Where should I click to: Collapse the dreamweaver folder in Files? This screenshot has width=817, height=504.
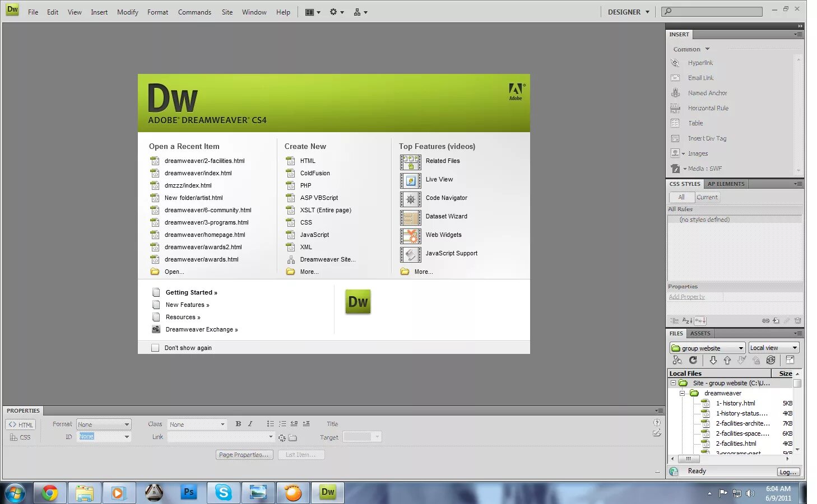click(x=682, y=393)
